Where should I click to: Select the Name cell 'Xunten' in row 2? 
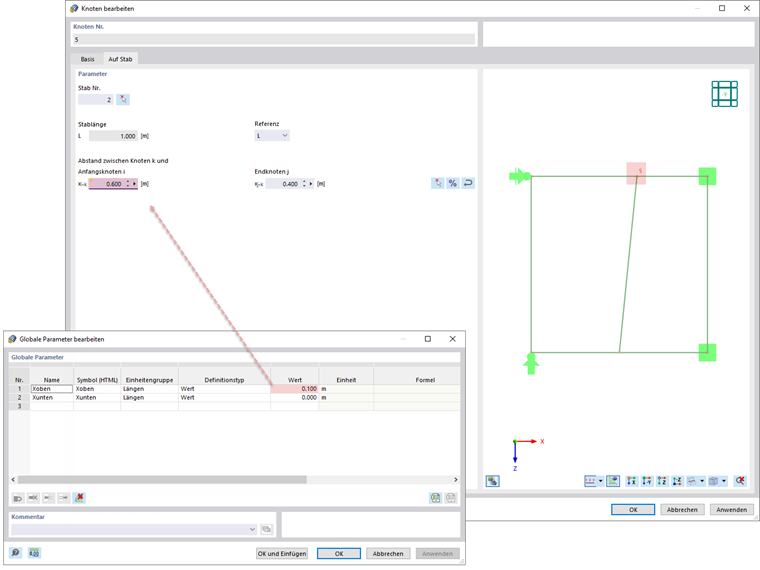point(52,397)
